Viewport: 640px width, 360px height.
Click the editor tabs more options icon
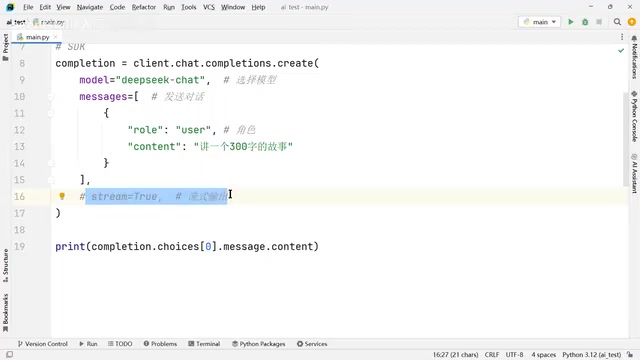tap(622, 37)
